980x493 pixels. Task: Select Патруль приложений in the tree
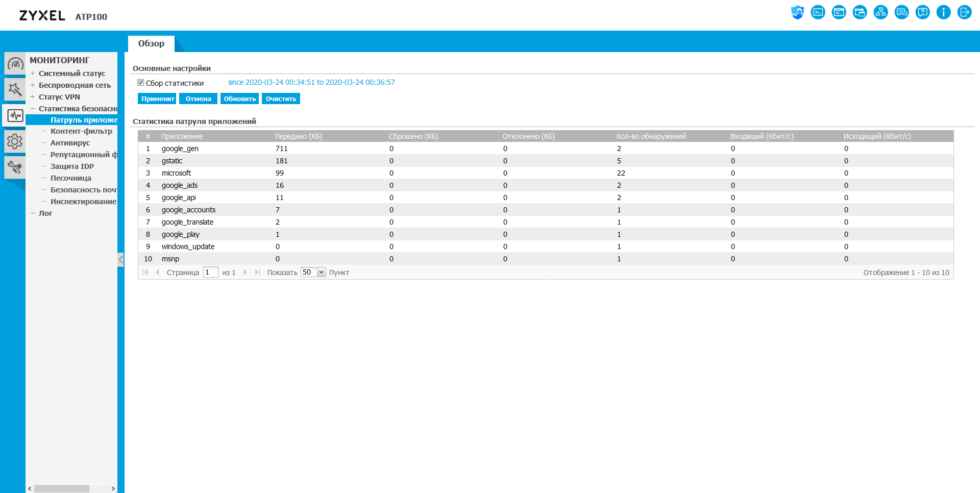coord(84,120)
